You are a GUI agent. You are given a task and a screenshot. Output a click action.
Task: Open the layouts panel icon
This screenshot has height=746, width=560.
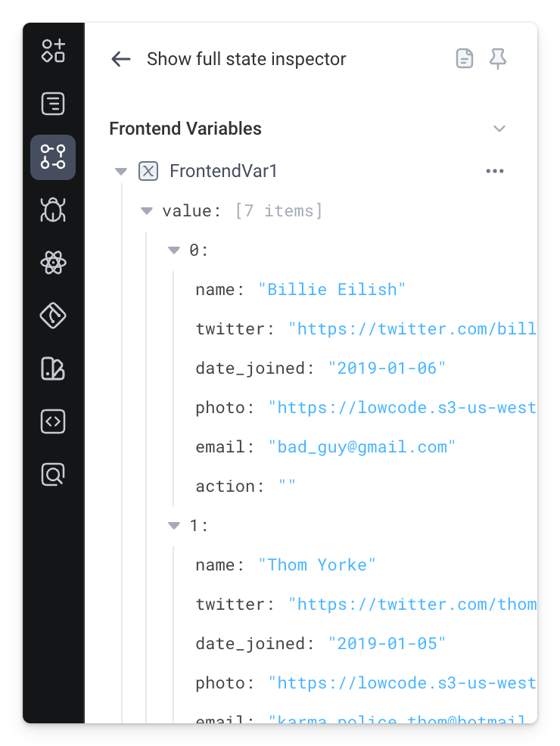tap(52, 368)
